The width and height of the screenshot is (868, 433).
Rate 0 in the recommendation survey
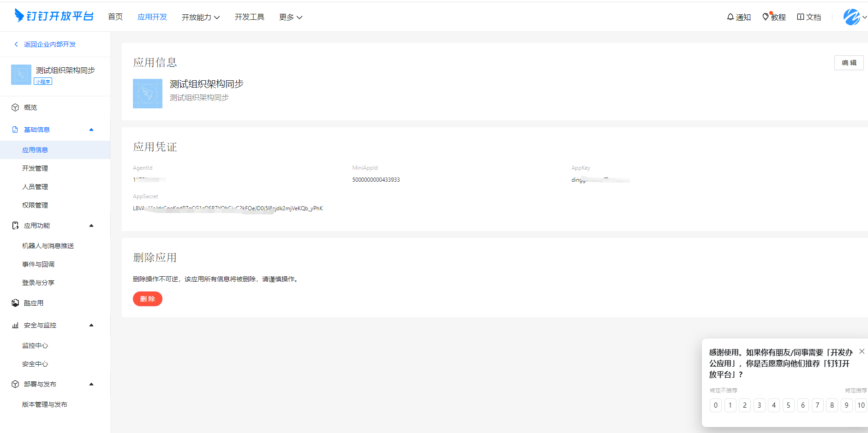716,405
